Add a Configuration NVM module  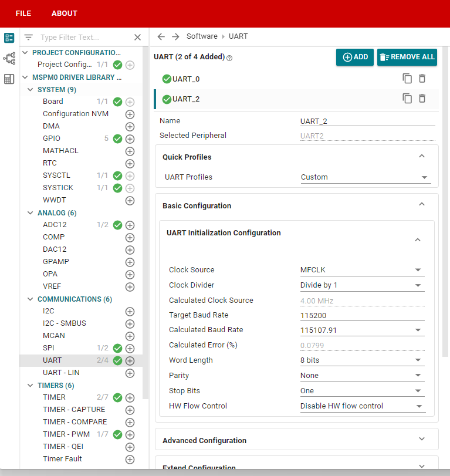130,114
